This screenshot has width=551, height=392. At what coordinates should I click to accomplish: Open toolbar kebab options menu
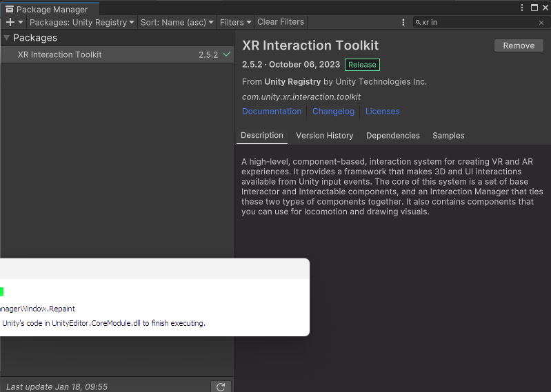coord(403,23)
